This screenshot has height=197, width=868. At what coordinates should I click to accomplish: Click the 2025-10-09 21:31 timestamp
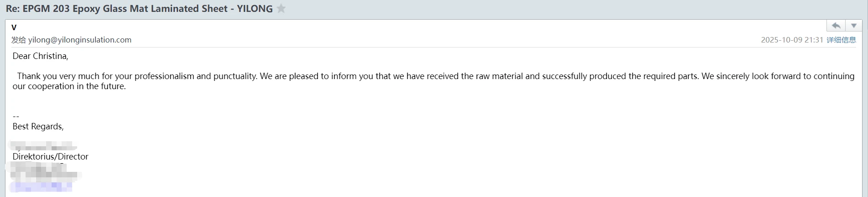(792, 40)
